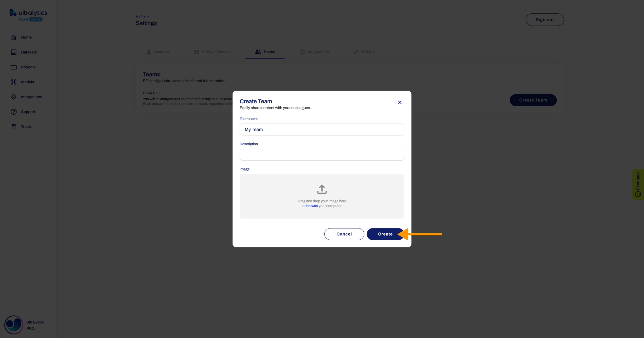Click the Sign out button
The width and height of the screenshot is (644, 338).
click(544, 20)
